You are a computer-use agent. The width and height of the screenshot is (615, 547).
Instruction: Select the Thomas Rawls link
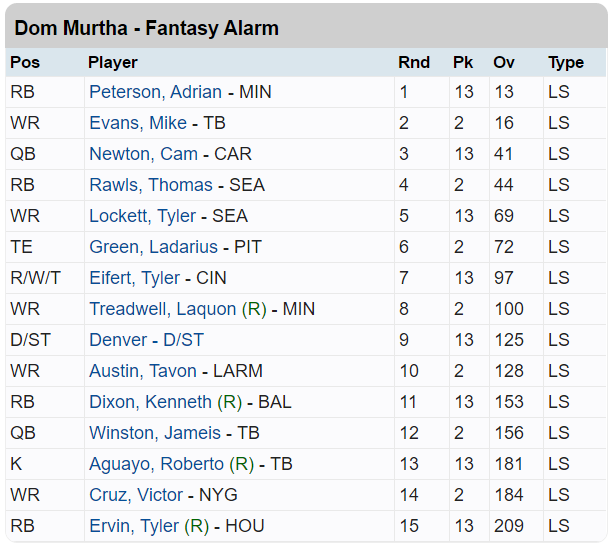point(150,185)
